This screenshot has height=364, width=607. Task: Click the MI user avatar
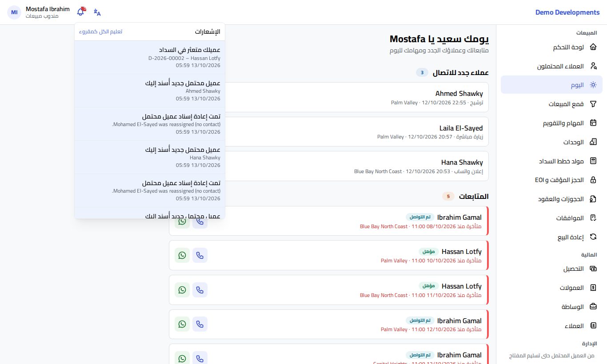(14, 12)
